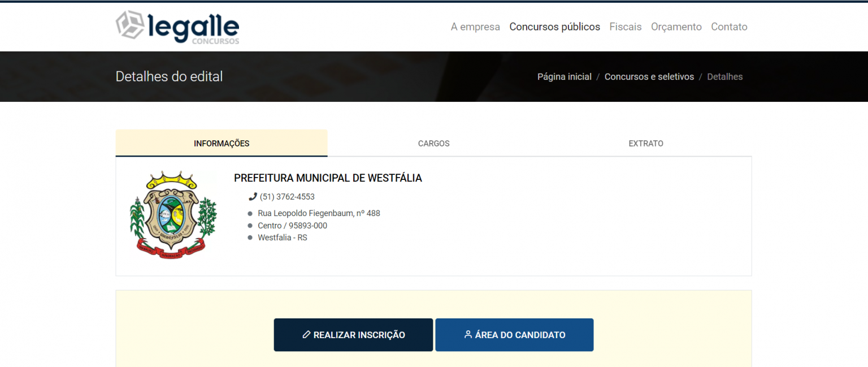Click the Prefeitura Municipal de Westfália heading
Image resolution: width=868 pixels, height=367 pixels.
(x=328, y=178)
